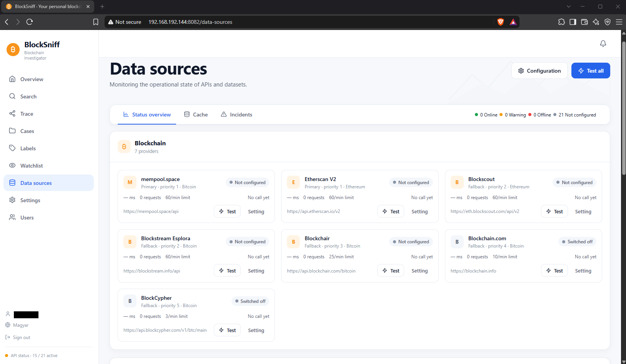Image resolution: width=626 pixels, height=364 pixels.
Task: Test the Blockchair provider
Action: 391,271
